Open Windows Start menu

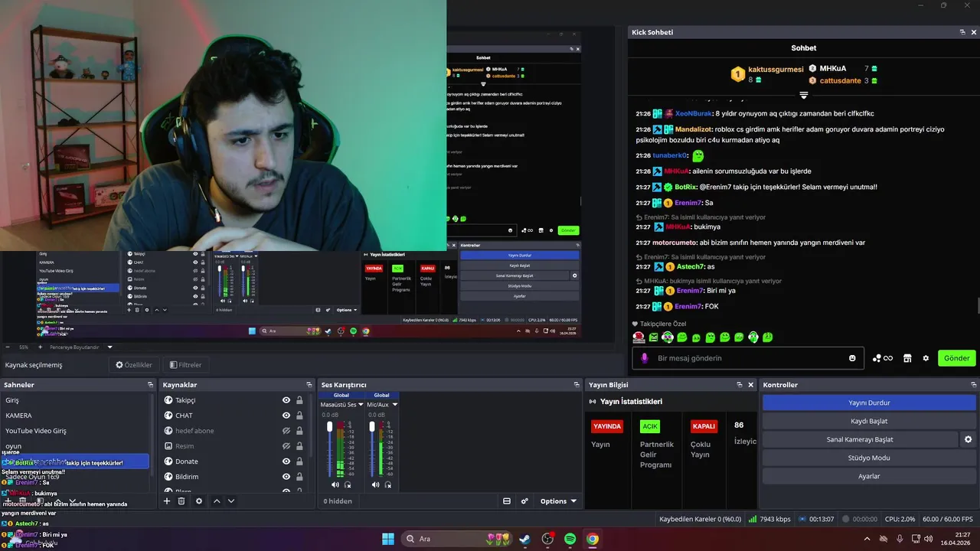388,539
